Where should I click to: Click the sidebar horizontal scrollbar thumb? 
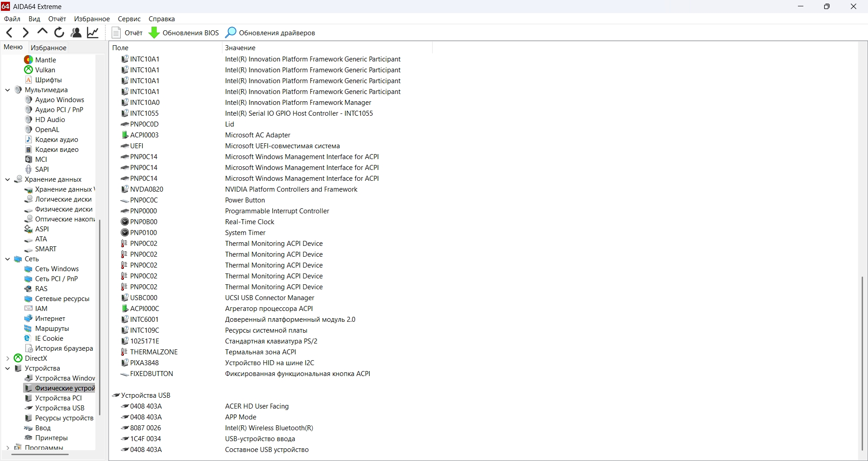(40, 454)
